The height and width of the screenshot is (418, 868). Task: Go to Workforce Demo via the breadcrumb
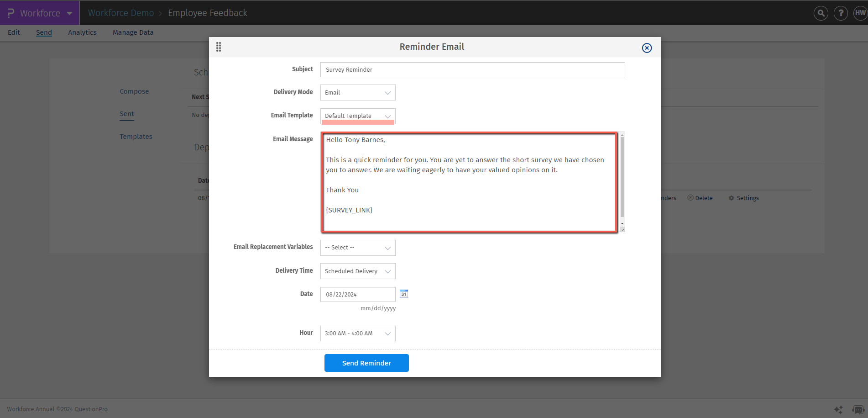click(x=120, y=13)
